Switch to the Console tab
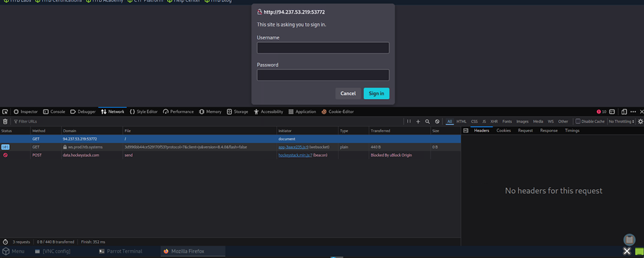Screen dimensions: 644x258 point(54,112)
